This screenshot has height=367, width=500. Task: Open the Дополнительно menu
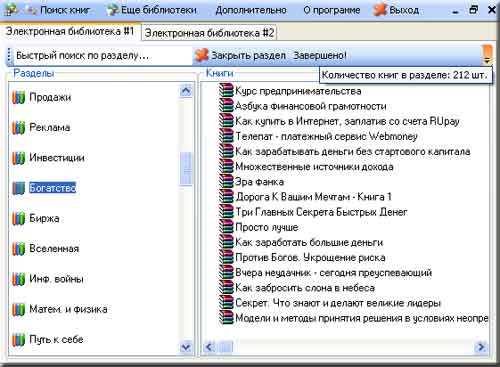251,10
